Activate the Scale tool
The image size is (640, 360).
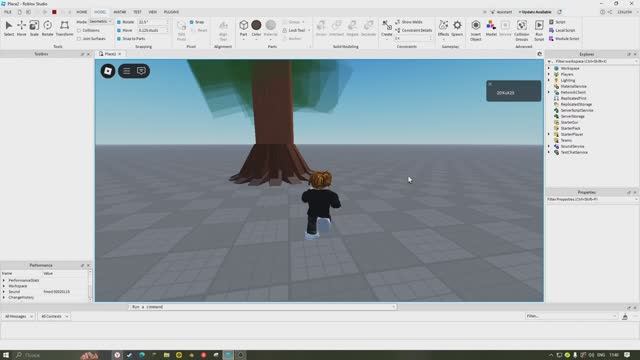point(34,28)
